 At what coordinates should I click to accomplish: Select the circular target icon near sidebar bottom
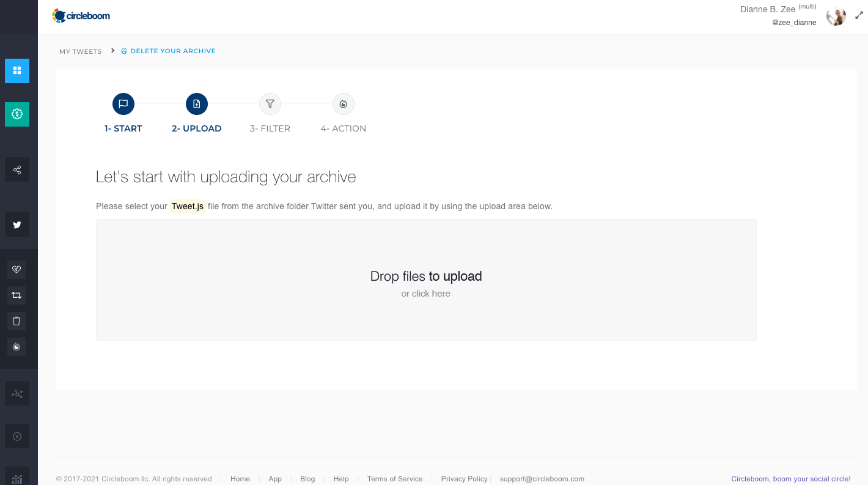click(17, 435)
